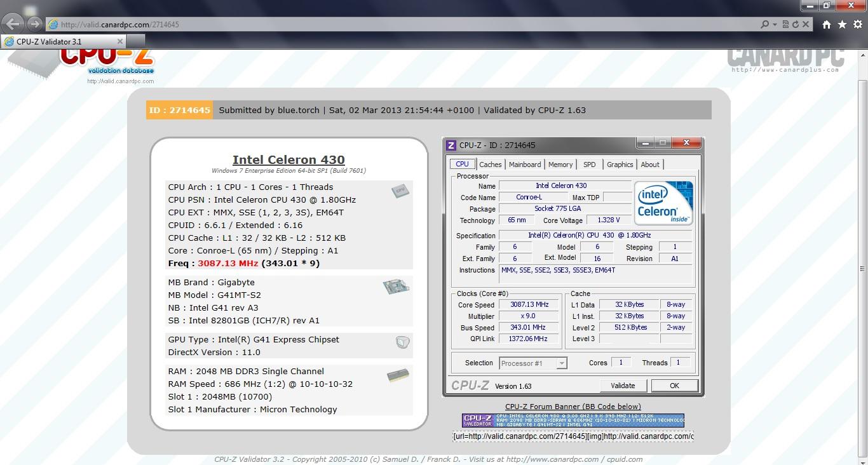Click the CPU-Z Z icon in screenshot title
The height and width of the screenshot is (465, 868).
tap(451, 145)
